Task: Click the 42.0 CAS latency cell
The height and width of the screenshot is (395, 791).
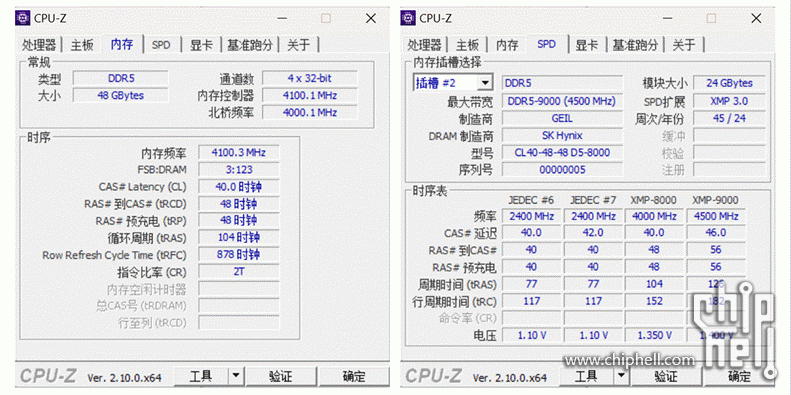Action: coord(593,233)
